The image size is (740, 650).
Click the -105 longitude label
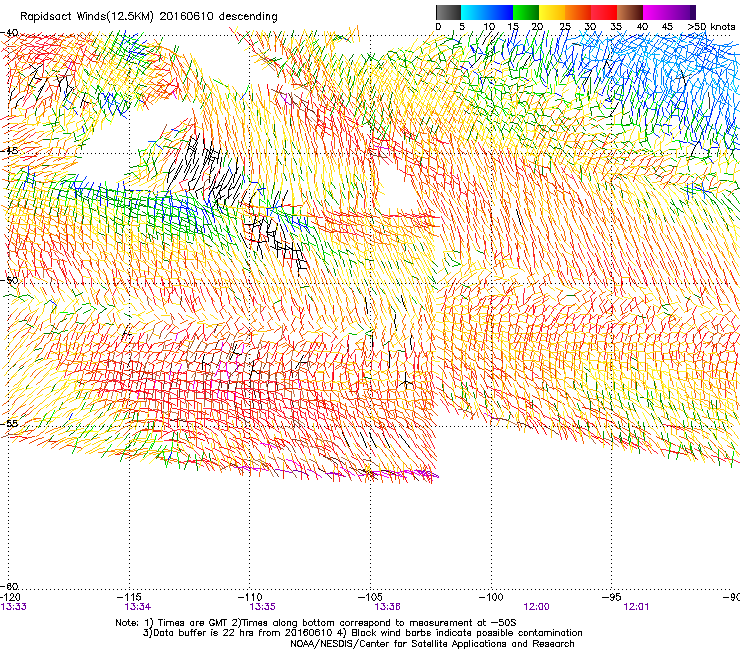point(370,597)
